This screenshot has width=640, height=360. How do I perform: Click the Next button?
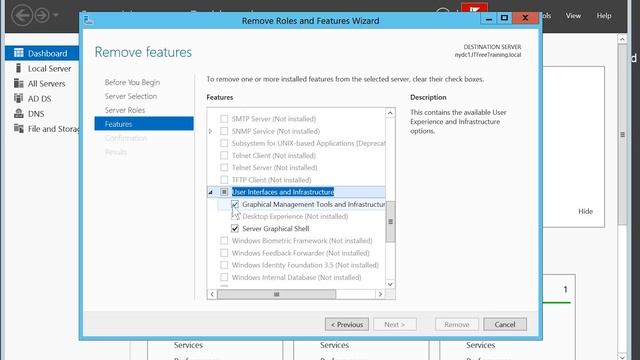coord(395,324)
